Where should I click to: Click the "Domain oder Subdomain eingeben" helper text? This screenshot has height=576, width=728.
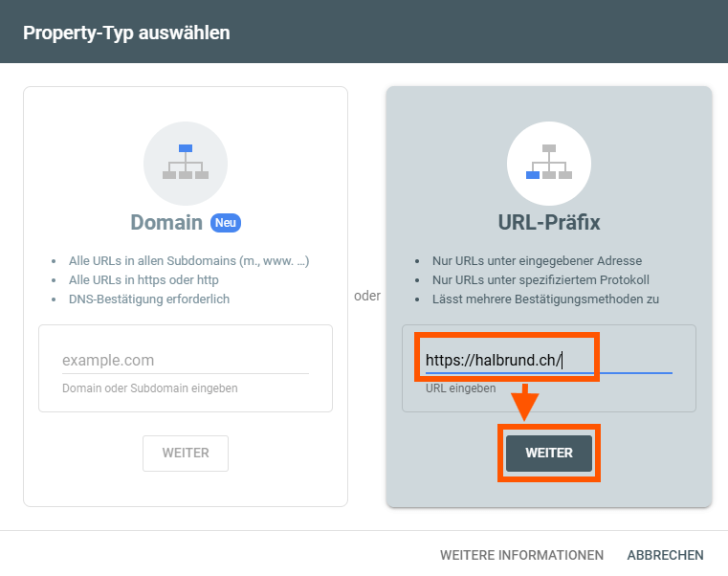click(x=150, y=388)
